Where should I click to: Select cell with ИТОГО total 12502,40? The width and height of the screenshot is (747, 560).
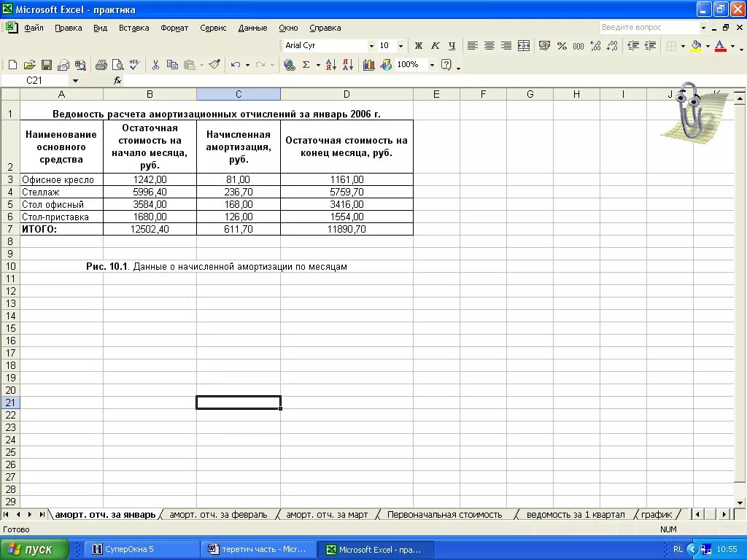150,229
